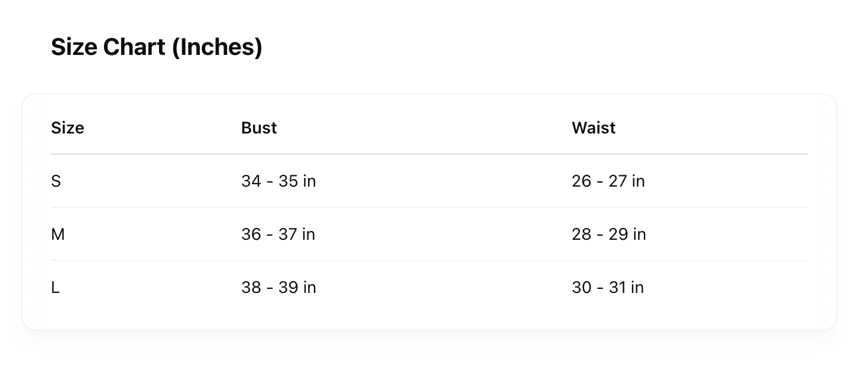Click the Size Chart (Inches) heading
868x378 pixels.
coord(157,47)
